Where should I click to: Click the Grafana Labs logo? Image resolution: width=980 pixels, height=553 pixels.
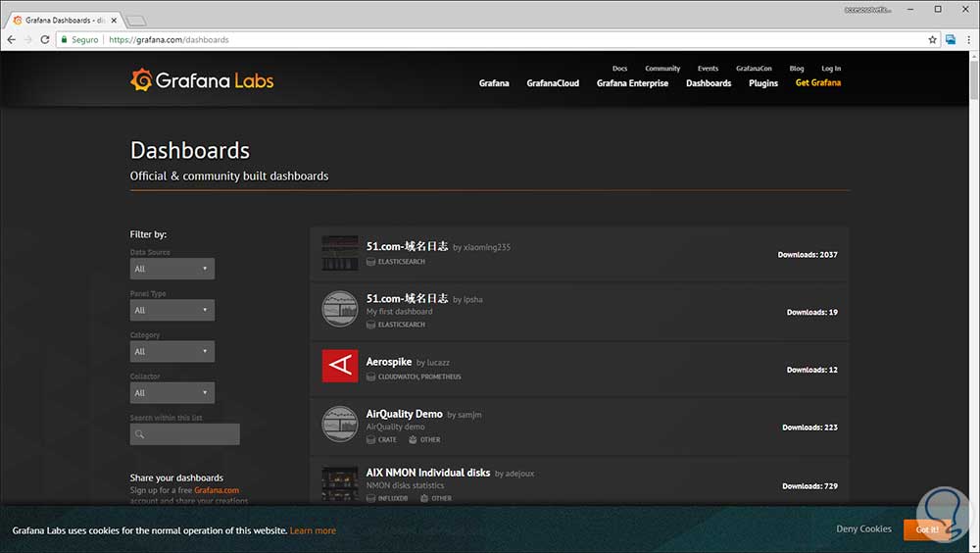202,80
